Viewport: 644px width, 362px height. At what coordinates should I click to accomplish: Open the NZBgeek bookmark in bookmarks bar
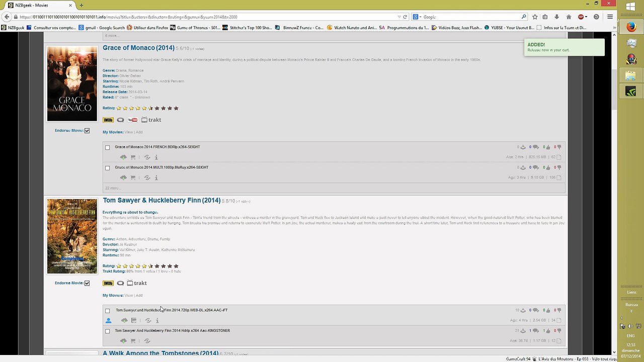[x=13, y=28]
